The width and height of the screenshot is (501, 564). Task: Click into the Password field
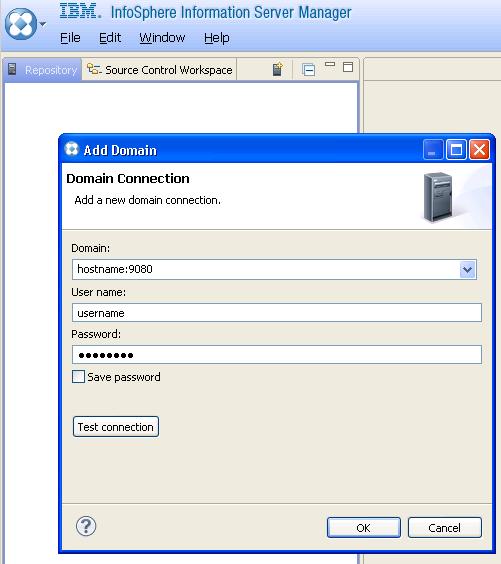click(x=277, y=355)
